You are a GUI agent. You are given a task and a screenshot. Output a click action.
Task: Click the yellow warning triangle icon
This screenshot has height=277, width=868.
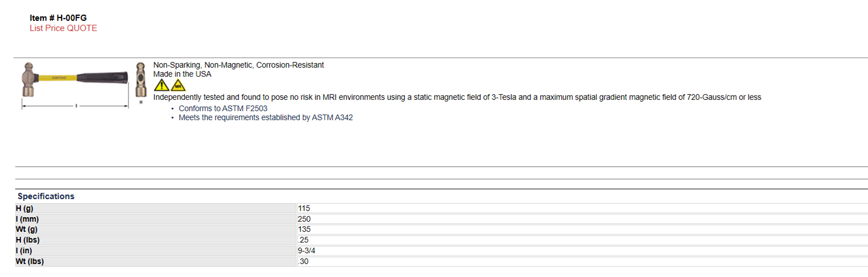tap(162, 86)
